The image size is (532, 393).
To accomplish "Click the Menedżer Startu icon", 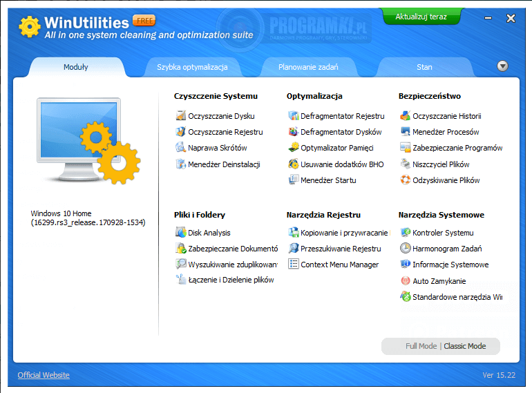I will tap(293, 180).
